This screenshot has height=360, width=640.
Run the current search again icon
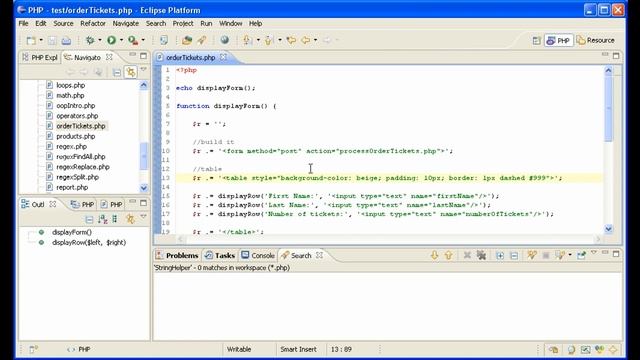tap(531, 256)
